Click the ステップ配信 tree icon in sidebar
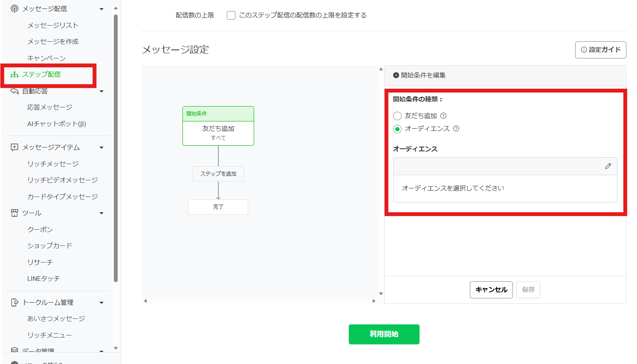Viewport: 637px width, 364px height. pos(14,75)
